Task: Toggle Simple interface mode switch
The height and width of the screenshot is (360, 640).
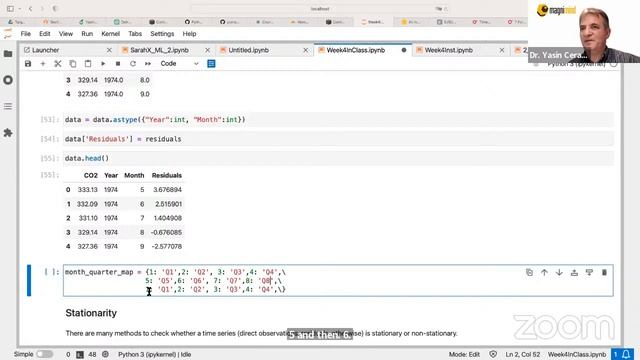Action: pos(44,354)
